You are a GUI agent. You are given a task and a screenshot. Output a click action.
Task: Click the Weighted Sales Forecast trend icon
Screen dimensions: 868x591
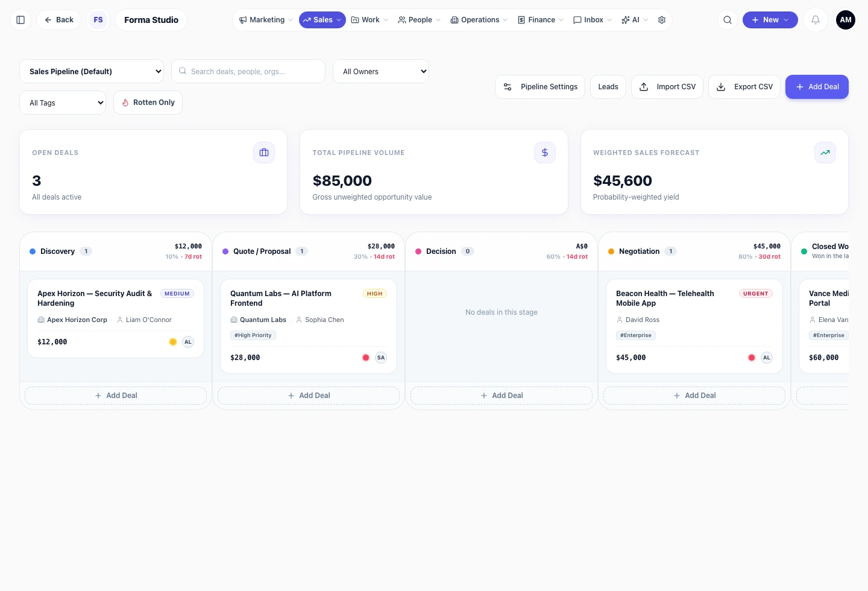coord(825,153)
